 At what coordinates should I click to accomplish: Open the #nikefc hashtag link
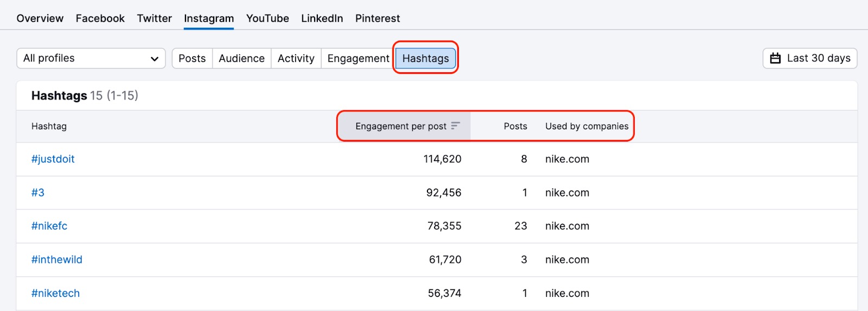[x=49, y=226]
